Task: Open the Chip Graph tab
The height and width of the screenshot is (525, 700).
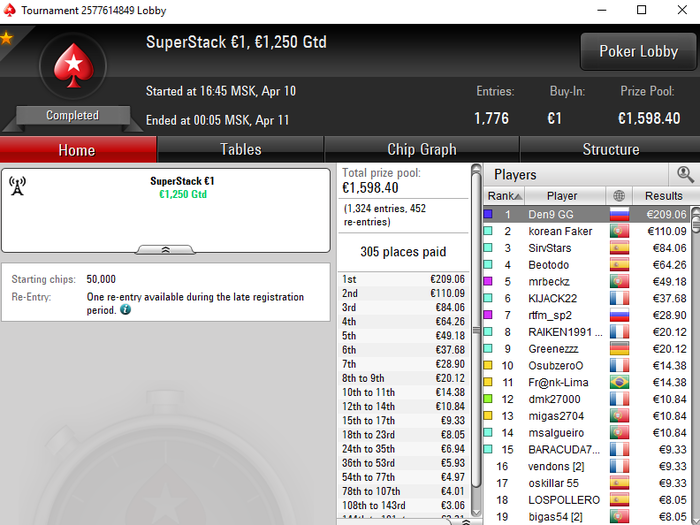Action: [422, 150]
